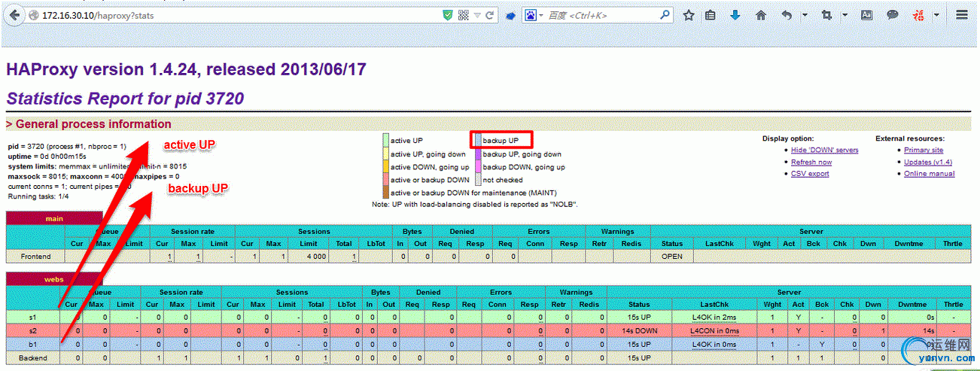
Task: Open the hamburger browser menu
Action: [x=962, y=15]
